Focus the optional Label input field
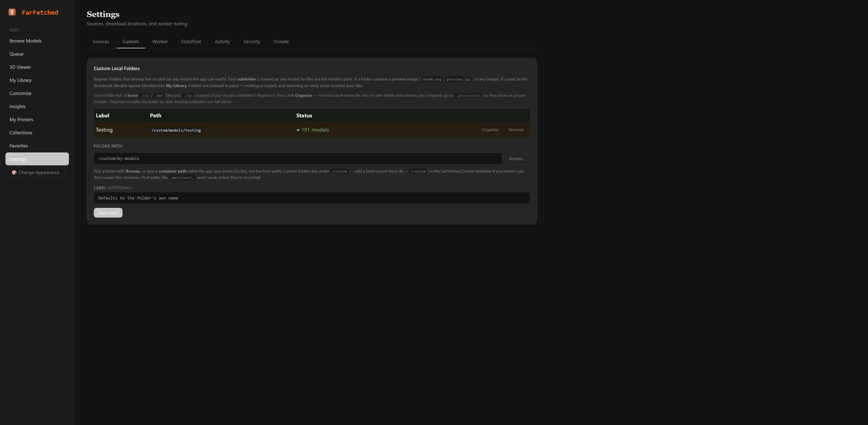 tap(312, 198)
